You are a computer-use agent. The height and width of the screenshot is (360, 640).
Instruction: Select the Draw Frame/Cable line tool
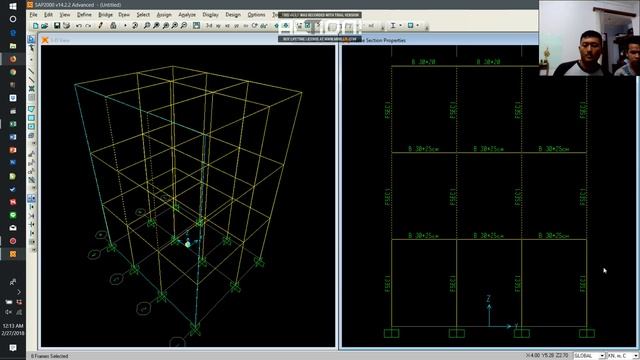tap(31, 71)
